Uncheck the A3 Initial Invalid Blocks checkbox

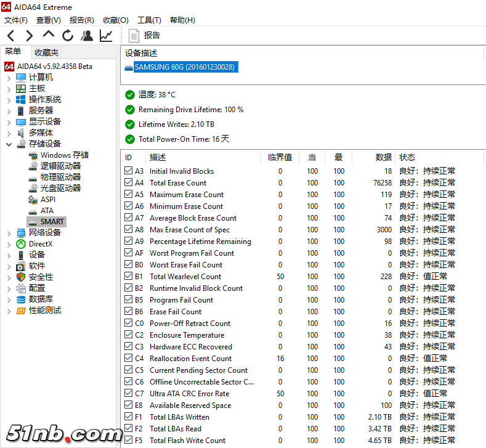pyautogui.click(x=128, y=171)
